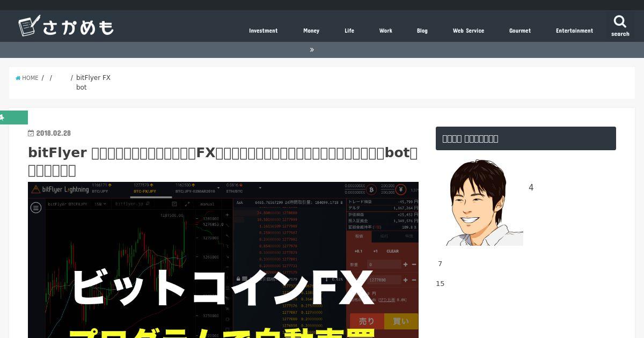Open the Gourmet menu item
The image size is (644, 338).
[520, 31]
